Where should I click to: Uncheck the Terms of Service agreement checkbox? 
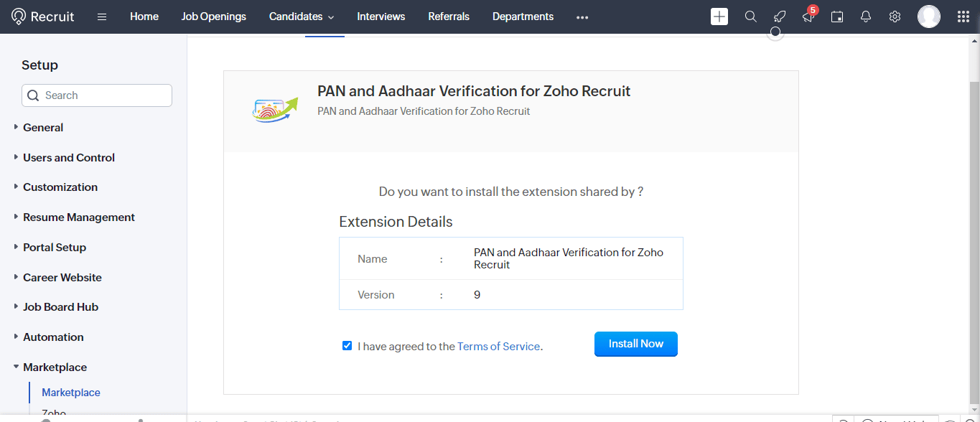(347, 346)
